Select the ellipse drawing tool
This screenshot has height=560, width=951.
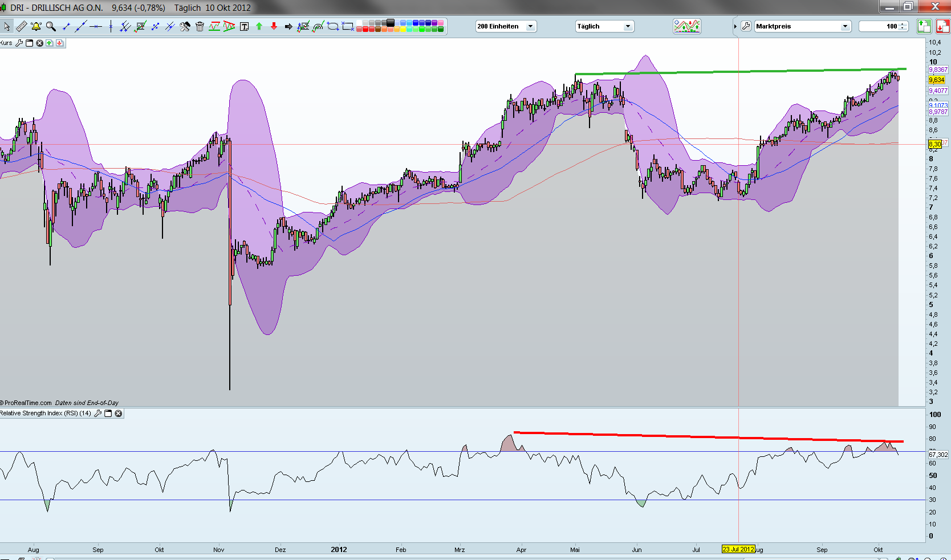[333, 26]
